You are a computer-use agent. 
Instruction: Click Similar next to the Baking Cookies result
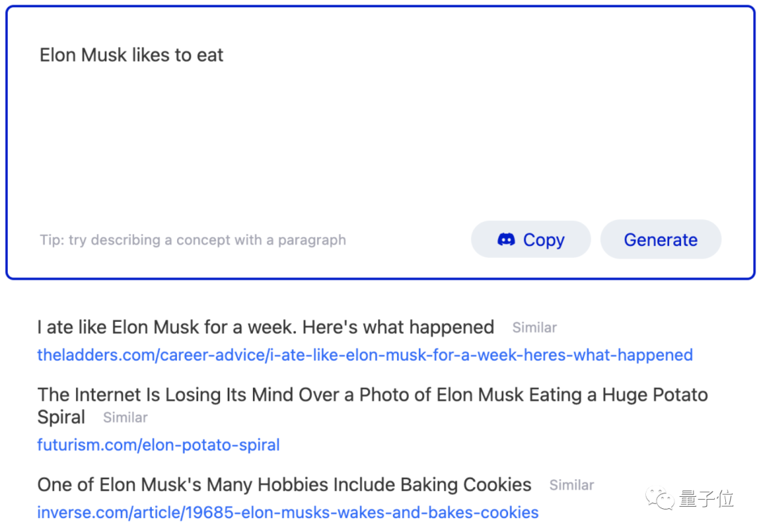click(571, 485)
